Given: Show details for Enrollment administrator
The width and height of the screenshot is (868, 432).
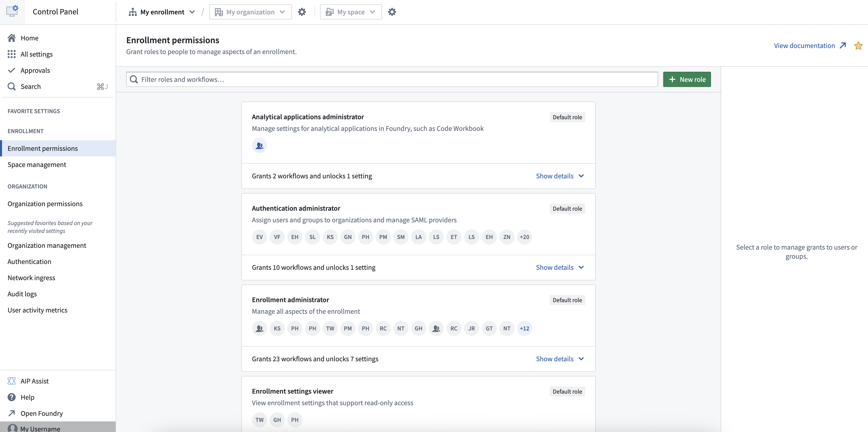Looking at the screenshot, I should tap(560, 359).
